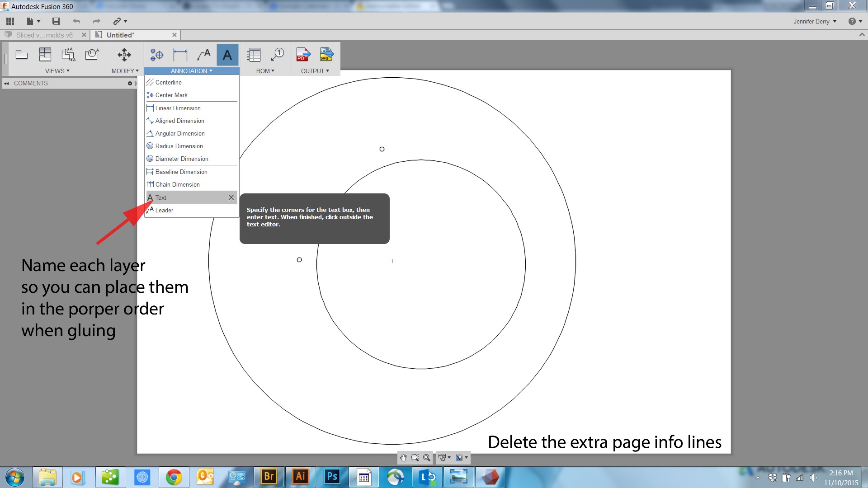The width and height of the screenshot is (868, 488).
Task: Click the Center Mark toolbar icon
Action: click(x=157, y=55)
